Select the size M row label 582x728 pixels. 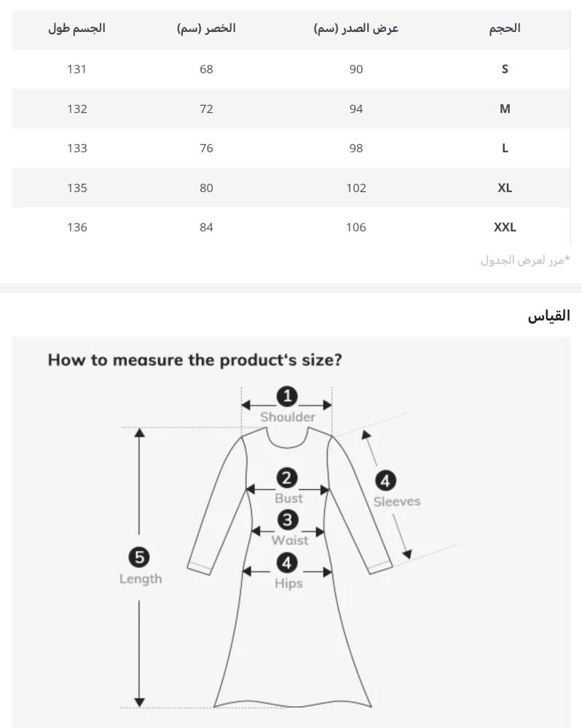click(505, 108)
